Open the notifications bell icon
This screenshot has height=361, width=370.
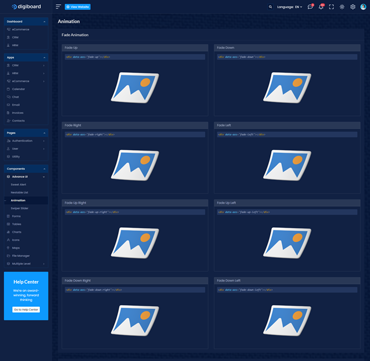tap(321, 7)
